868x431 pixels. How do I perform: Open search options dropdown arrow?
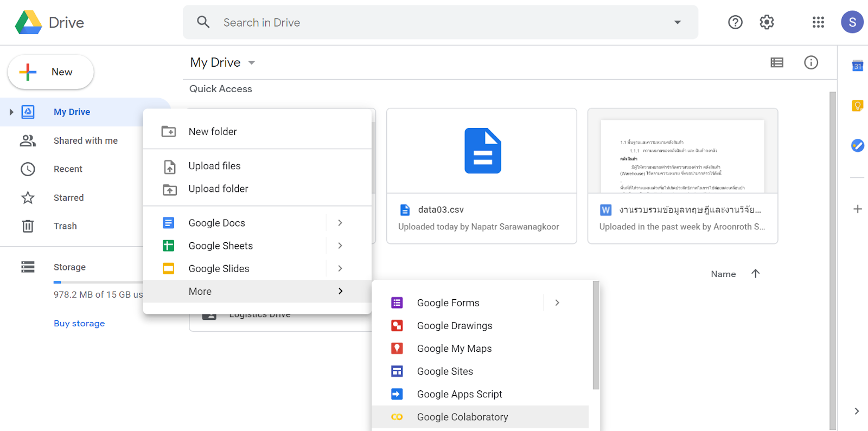677,22
